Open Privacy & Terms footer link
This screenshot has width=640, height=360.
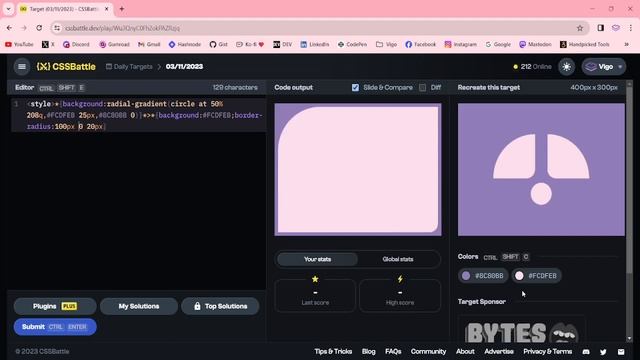click(547, 351)
